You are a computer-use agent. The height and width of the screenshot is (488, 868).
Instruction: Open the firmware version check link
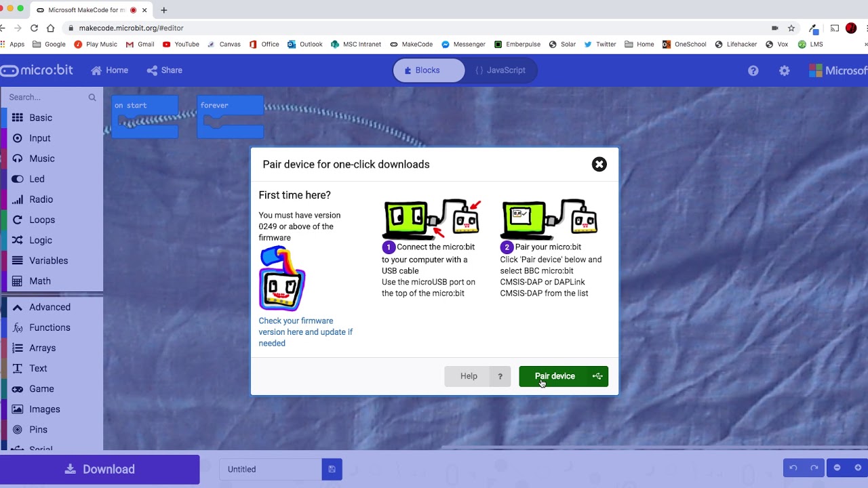(306, 332)
